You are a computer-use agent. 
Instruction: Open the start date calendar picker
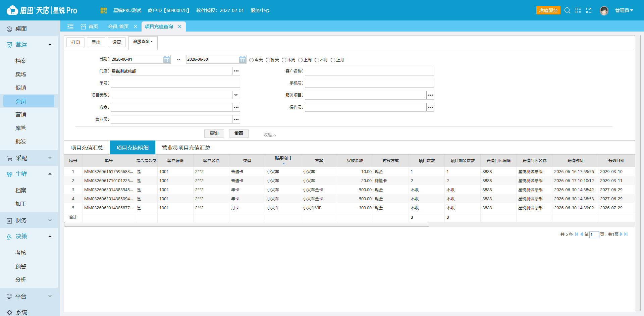167,59
